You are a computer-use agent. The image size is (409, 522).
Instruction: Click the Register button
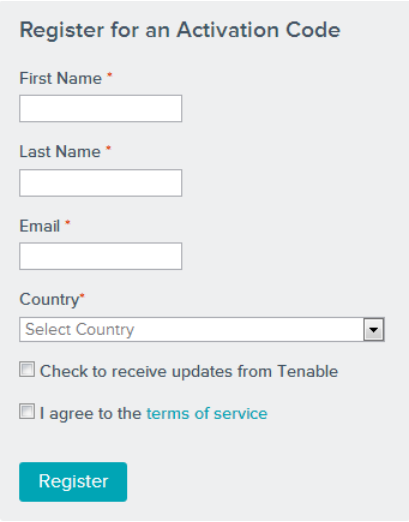pyautogui.click(x=73, y=482)
